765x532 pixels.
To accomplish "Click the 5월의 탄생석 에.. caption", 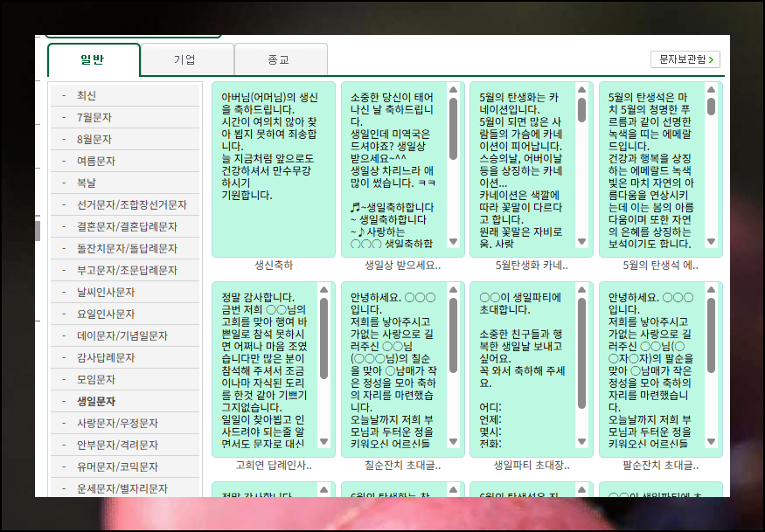I will tap(660, 266).
